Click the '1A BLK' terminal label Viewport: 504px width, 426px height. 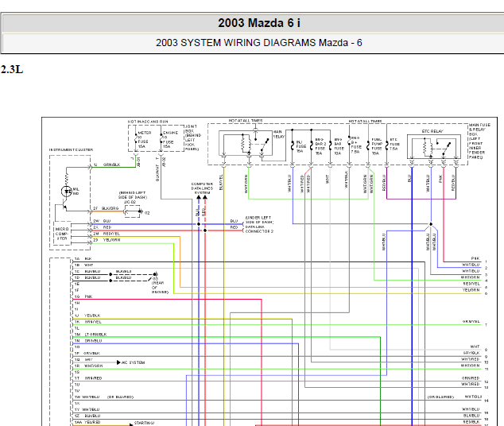click(83, 259)
